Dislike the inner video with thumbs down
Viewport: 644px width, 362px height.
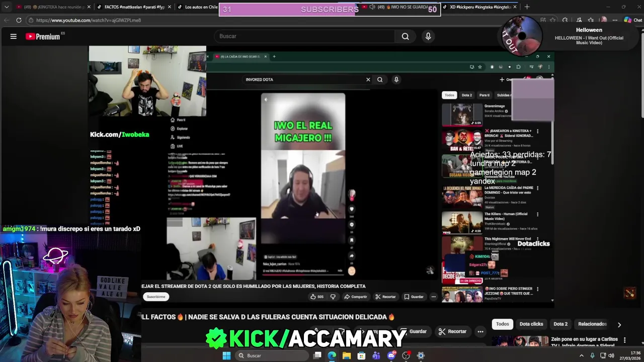tap(333, 297)
